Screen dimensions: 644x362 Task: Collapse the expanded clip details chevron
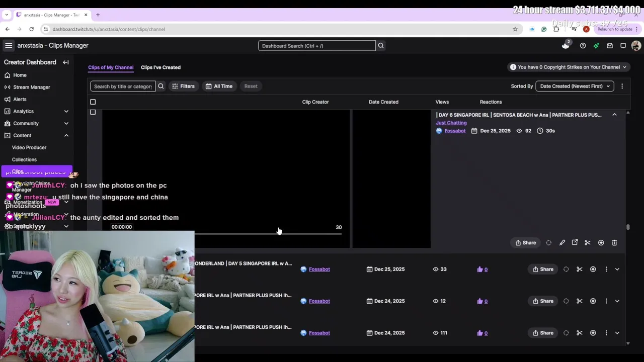(614, 115)
